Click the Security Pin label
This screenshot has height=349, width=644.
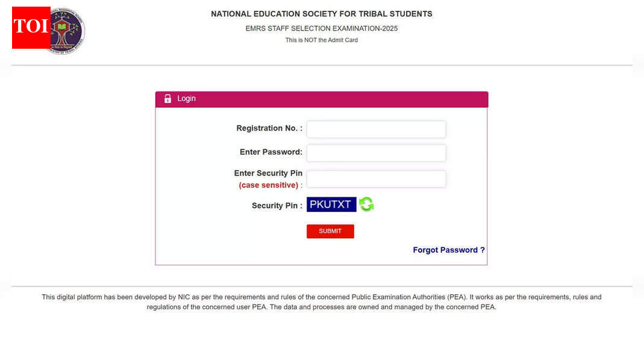(x=276, y=205)
